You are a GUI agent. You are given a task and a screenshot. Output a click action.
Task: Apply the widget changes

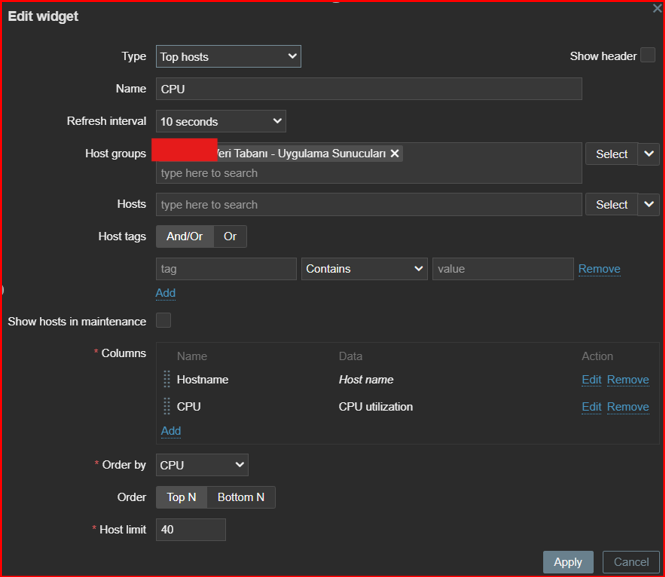coord(568,562)
